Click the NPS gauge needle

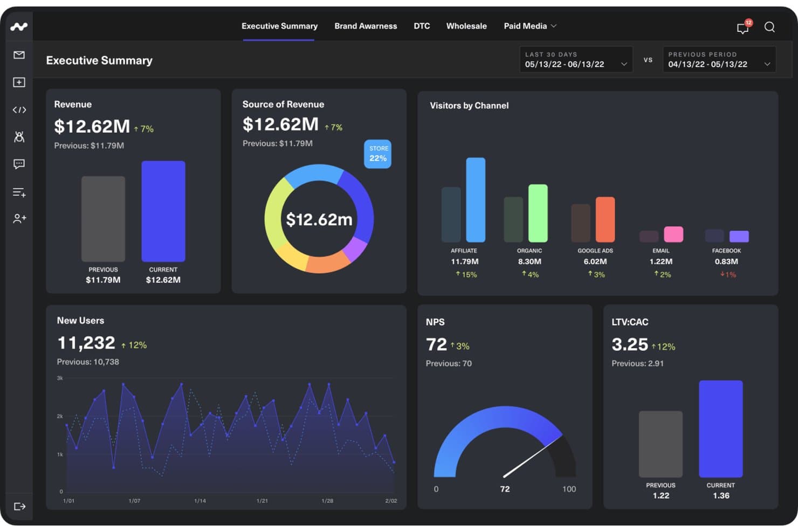point(532,457)
